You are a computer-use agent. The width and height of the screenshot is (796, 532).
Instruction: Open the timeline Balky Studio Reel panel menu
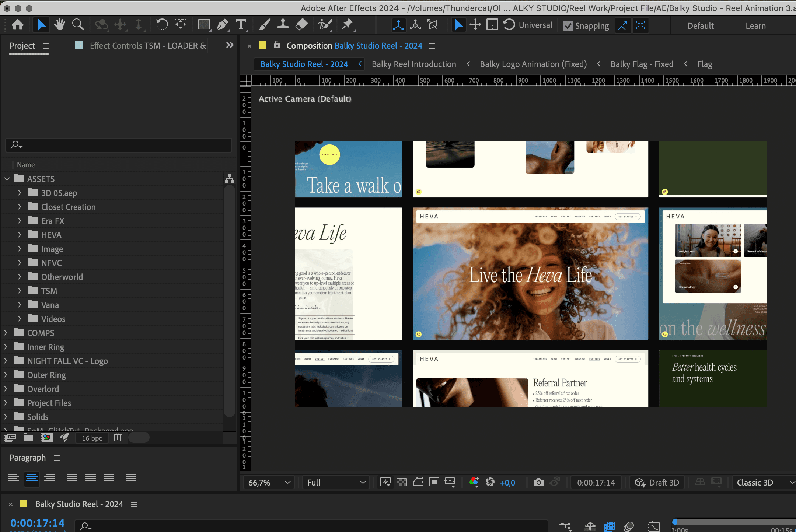(134, 504)
